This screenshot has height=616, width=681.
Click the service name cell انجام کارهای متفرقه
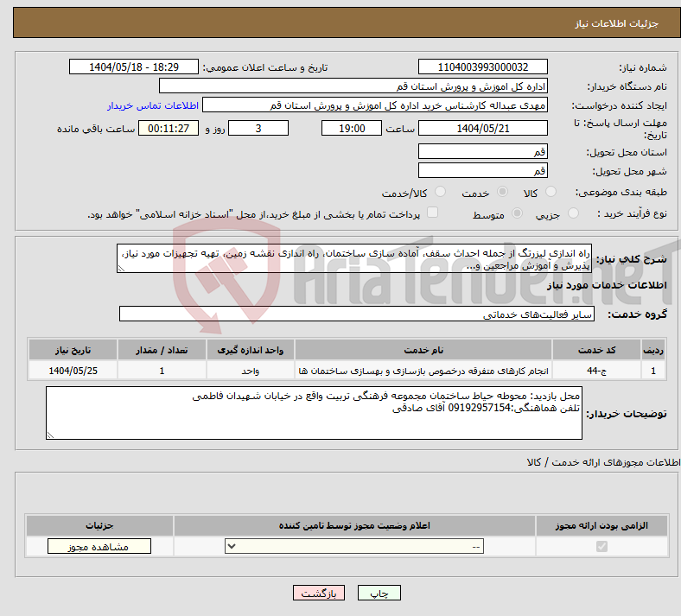(x=423, y=371)
